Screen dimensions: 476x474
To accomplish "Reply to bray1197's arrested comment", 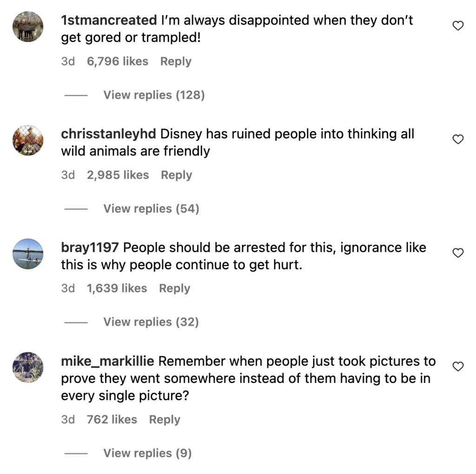I will pos(174,288).
